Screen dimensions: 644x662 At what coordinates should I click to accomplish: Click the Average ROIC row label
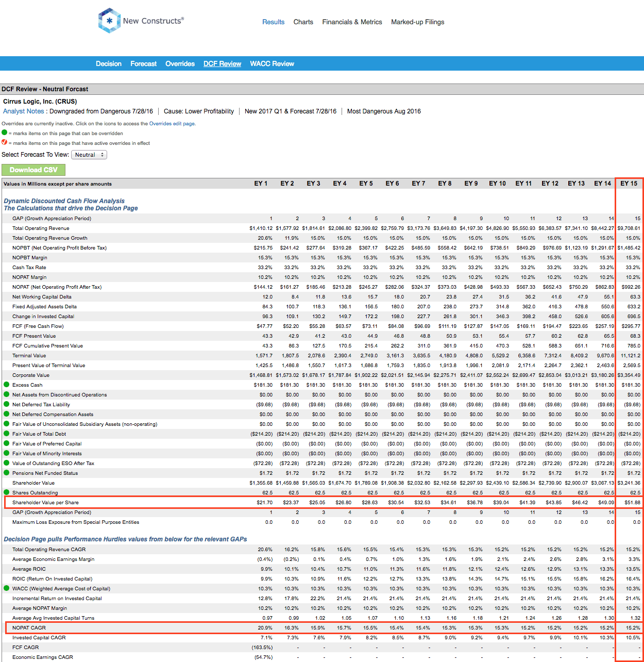coord(29,569)
